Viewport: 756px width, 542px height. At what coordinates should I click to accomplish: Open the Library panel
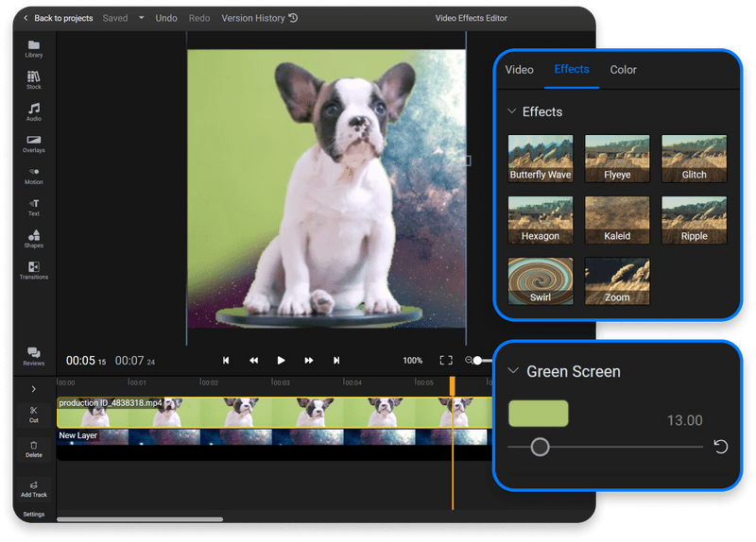pyautogui.click(x=34, y=49)
